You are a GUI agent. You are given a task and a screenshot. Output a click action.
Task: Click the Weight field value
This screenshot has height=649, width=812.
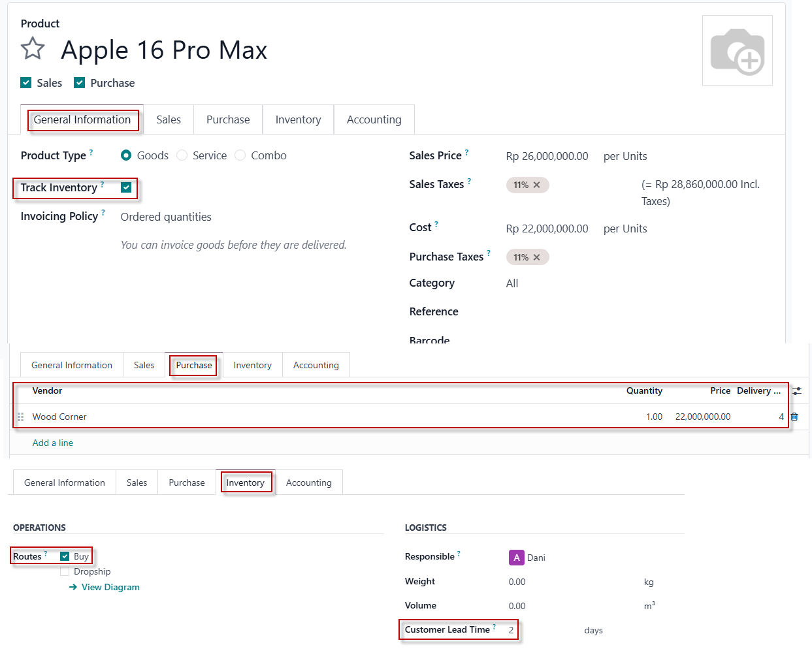pyautogui.click(x=517, y=582)
